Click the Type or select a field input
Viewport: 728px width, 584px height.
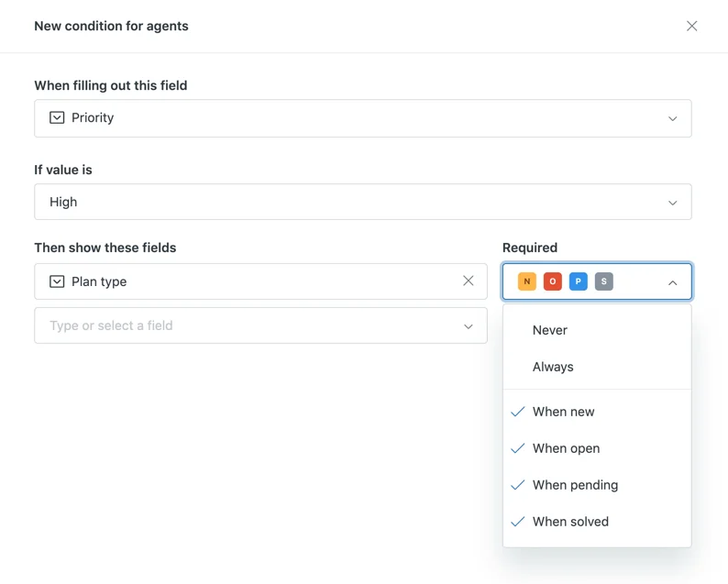pos(261,325)
